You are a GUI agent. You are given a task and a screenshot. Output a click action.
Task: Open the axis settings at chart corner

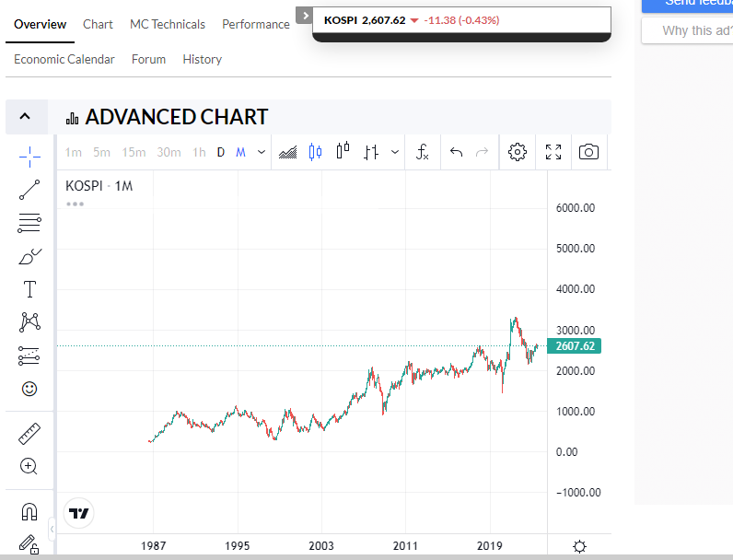(x=579, y=546)
